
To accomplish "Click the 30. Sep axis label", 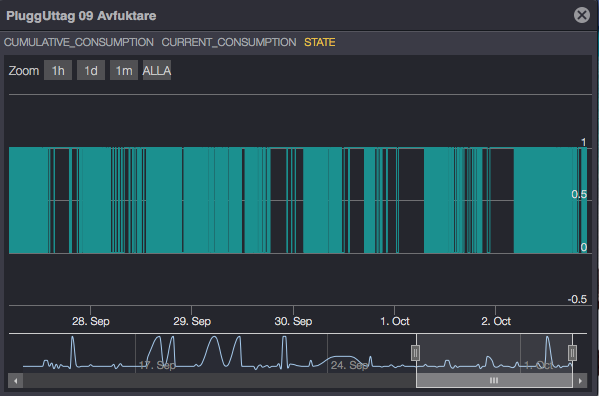I will click(x=293, y=321).
